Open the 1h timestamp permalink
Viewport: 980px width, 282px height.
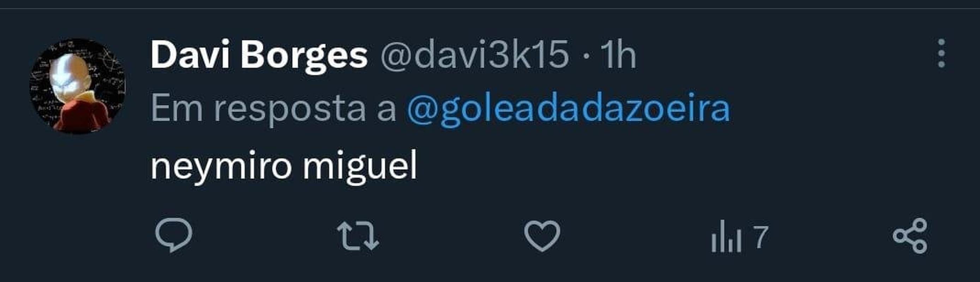[x=618, y=55]
